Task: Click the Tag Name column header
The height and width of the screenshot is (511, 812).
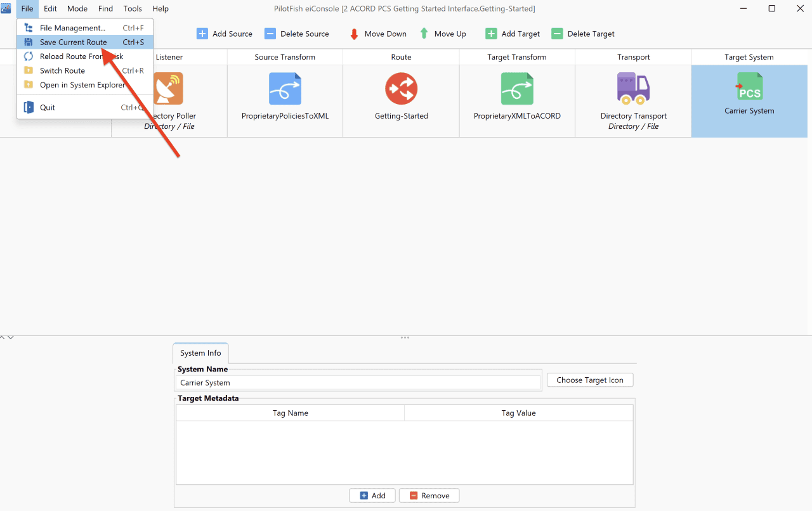Action: pyautogui.click(x=291, y=413)
